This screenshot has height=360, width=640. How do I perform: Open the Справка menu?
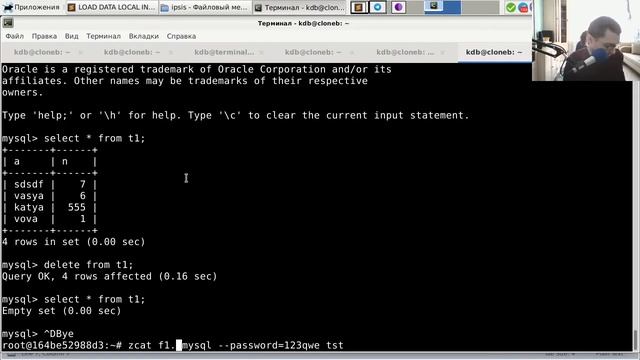(x=181, y=36)
